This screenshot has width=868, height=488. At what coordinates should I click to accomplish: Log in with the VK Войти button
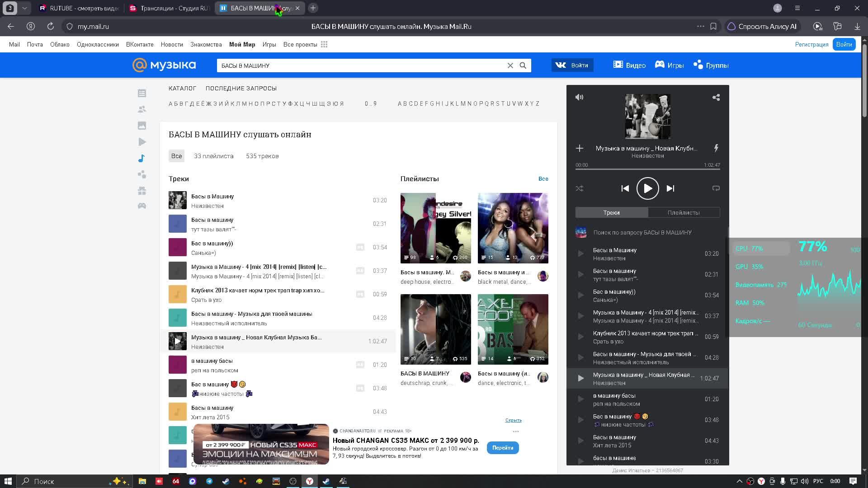572,66
